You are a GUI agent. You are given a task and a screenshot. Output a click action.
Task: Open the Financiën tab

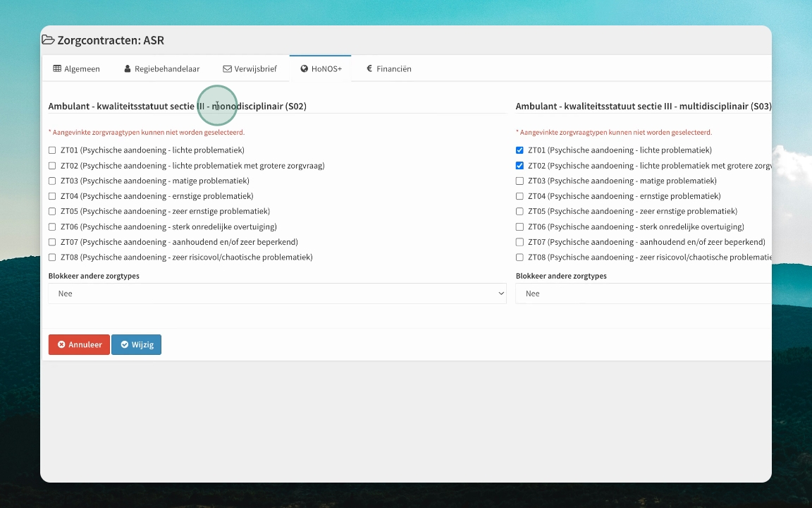389,68
